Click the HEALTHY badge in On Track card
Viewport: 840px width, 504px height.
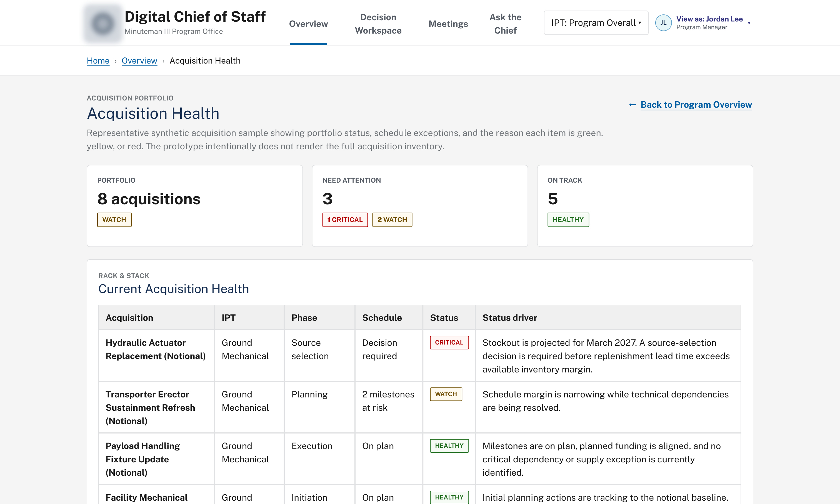coord(568,220)
